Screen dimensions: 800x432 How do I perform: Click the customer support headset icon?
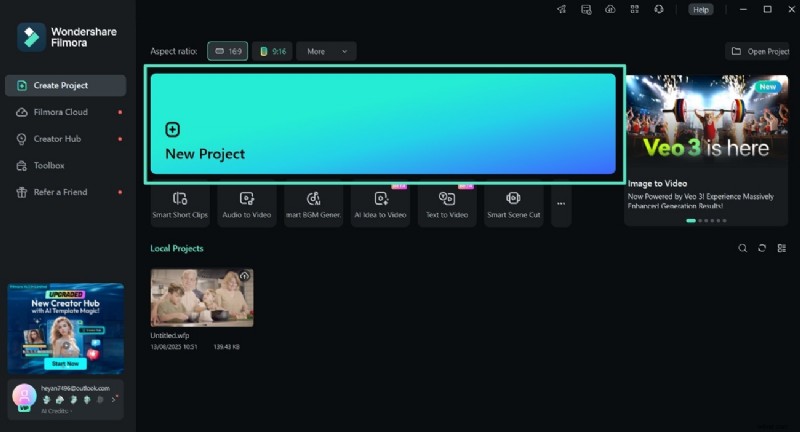[x=659, y=9]
